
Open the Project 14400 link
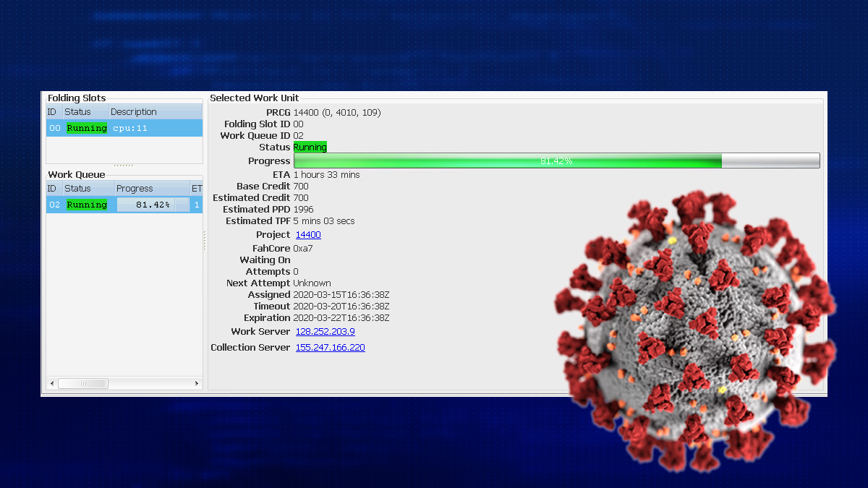tap(307, 234)
